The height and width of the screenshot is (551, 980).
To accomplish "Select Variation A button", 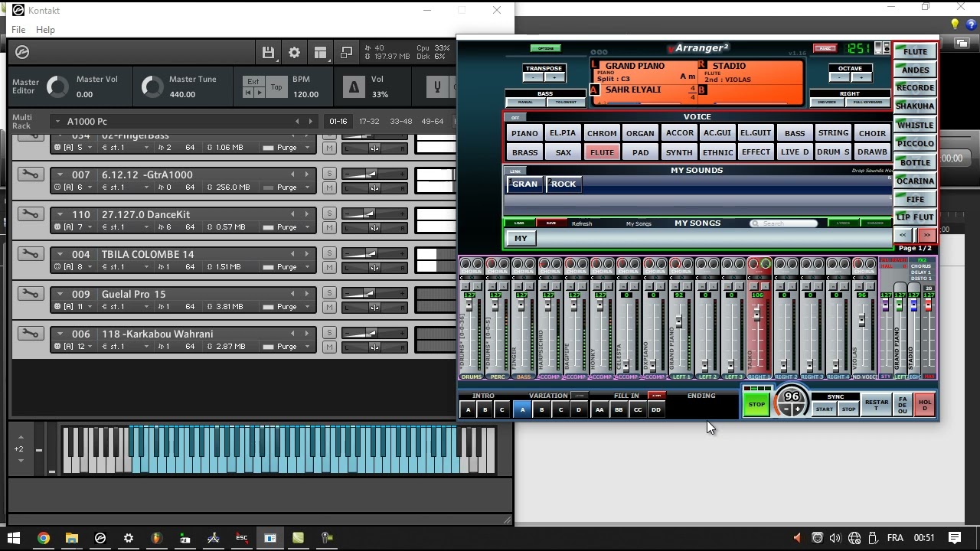I will point(523,409).
